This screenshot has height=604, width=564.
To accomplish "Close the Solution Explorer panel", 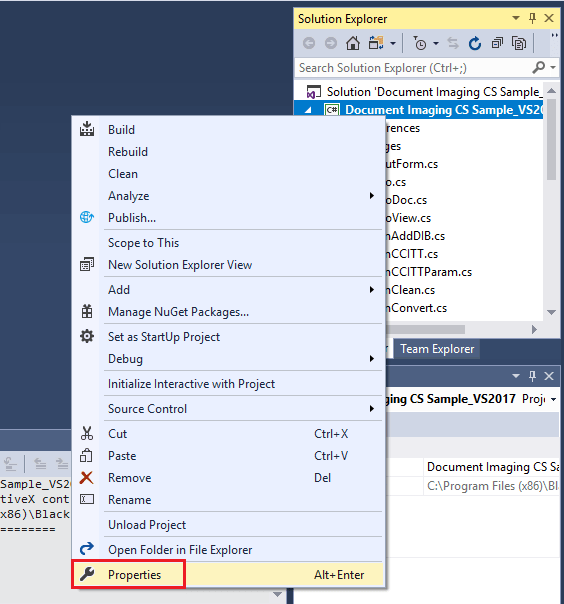I will (549, 18).
